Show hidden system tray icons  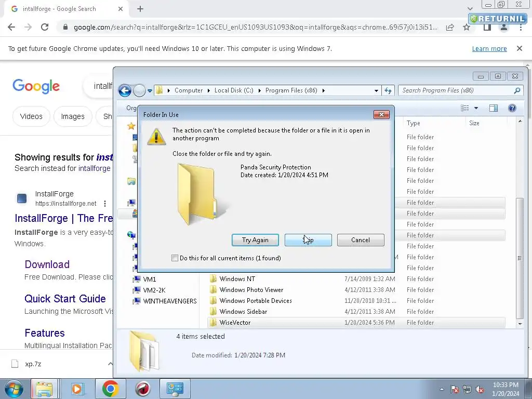point(442,389)
